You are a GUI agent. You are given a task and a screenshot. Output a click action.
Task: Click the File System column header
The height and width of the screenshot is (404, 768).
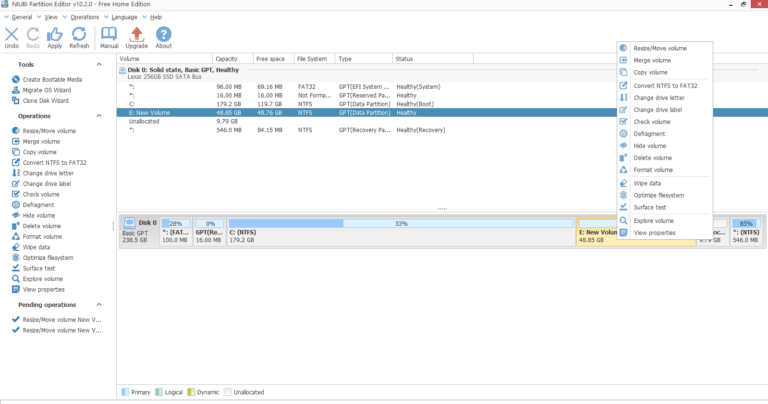click(314, 59)
